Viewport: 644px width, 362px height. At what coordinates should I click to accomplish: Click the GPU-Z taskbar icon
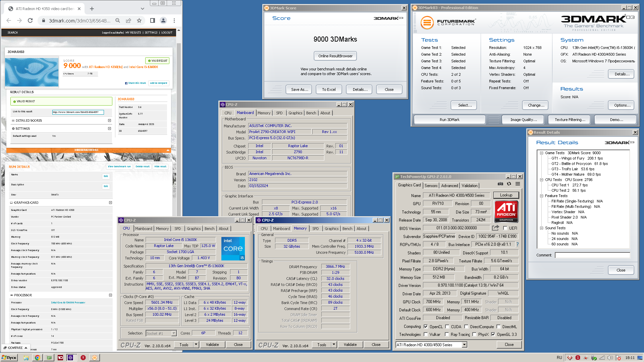click(49, 358)
